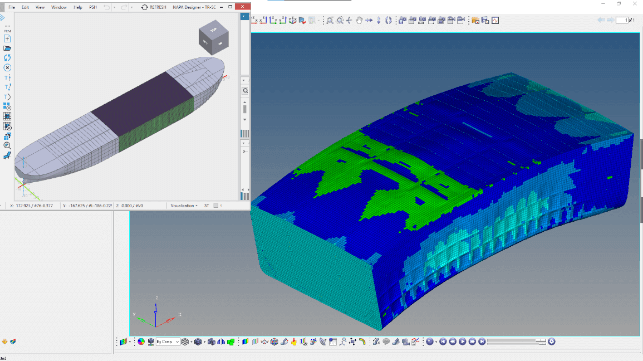The width and height of the screenshot is (643, 361).
Task: Click the skip to last frame button
Action: pos(482,342)
